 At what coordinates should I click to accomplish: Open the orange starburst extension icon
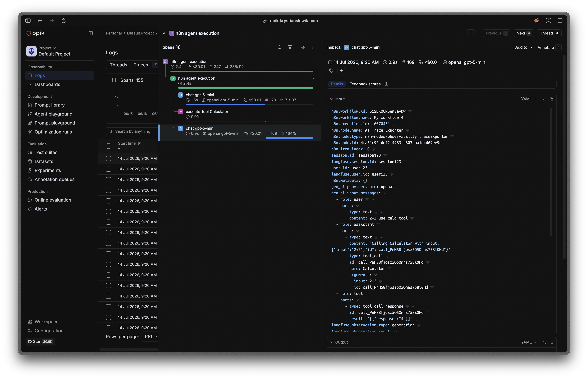[537, 21]
